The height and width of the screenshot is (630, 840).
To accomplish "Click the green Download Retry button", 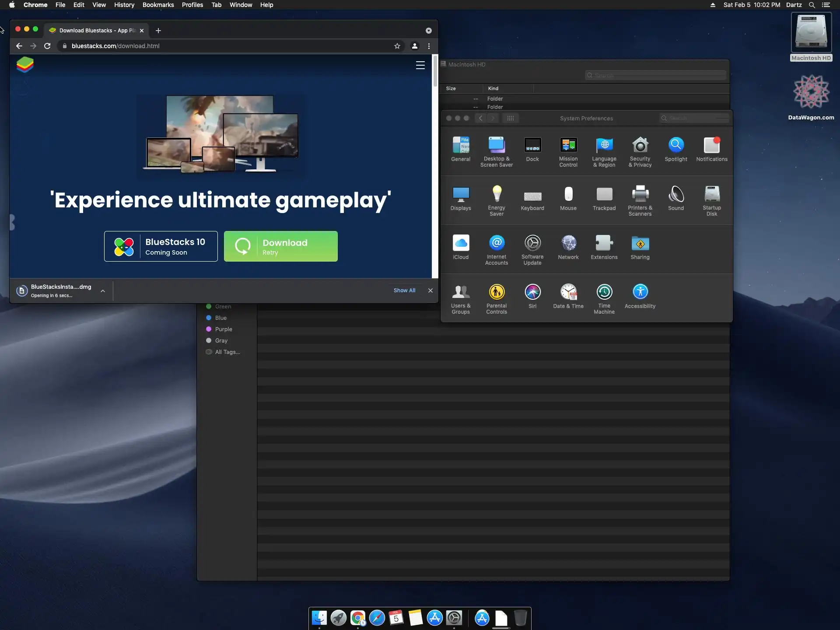I will point(280,246).
